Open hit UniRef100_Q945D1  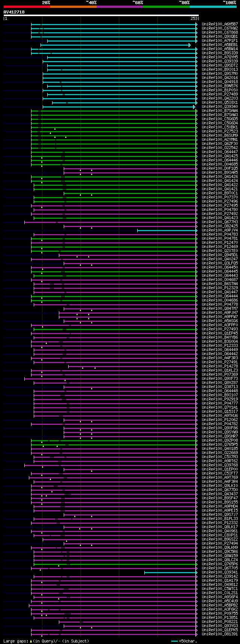[x=220, y=255]
